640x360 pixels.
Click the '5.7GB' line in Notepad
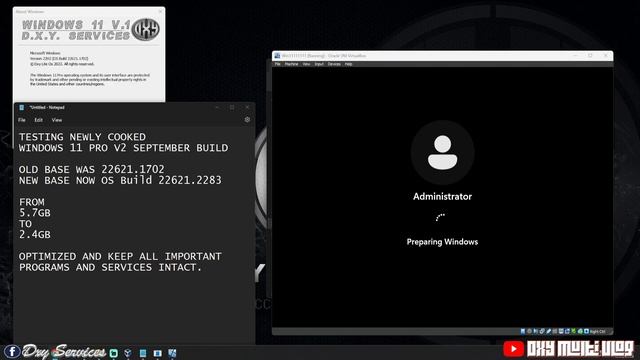[x=35, y=213]
